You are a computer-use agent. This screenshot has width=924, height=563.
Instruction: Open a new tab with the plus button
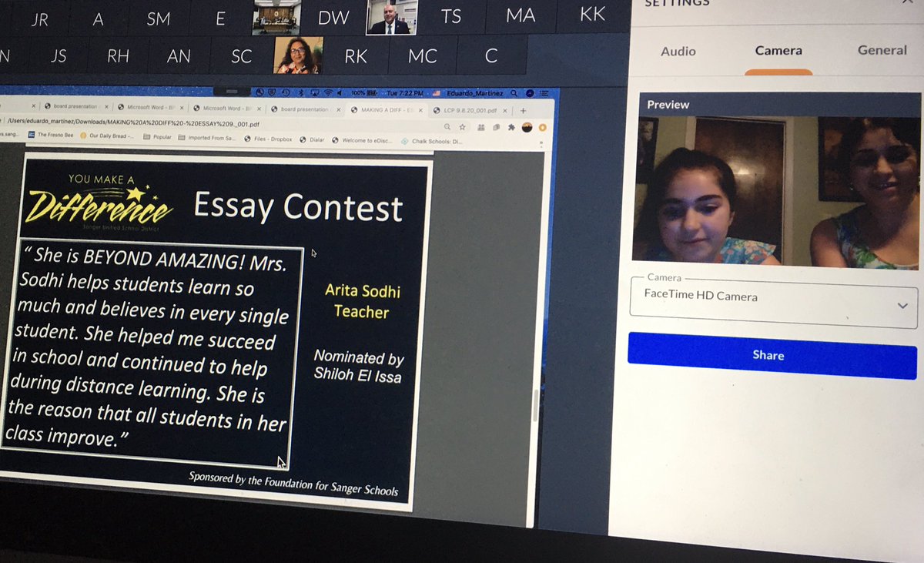[x=522, y=111]
